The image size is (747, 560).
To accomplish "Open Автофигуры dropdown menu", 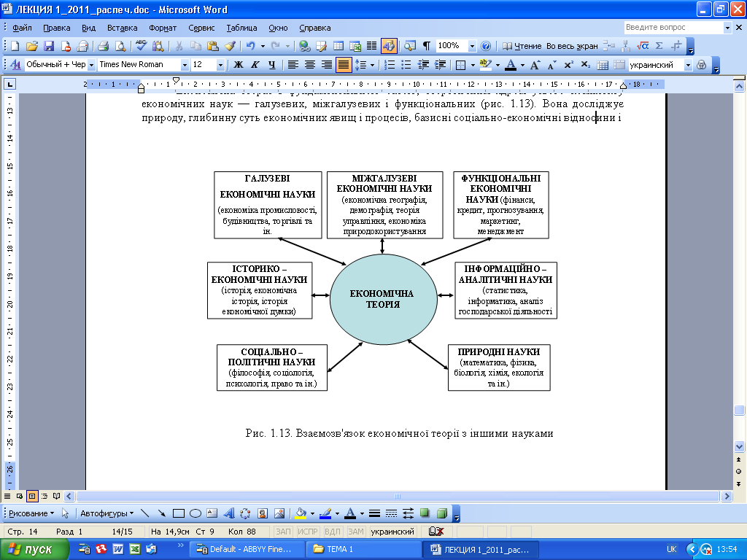I will (x=107, y=513).
